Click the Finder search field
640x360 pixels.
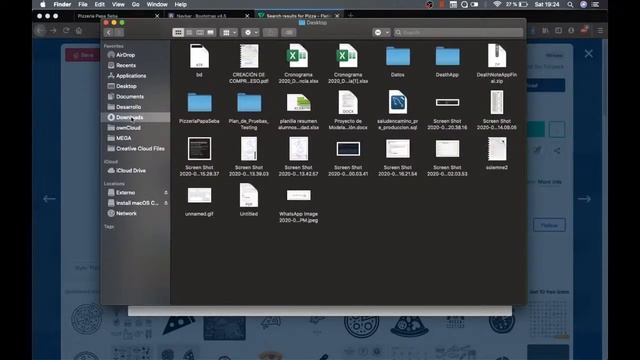click(458, 32)
